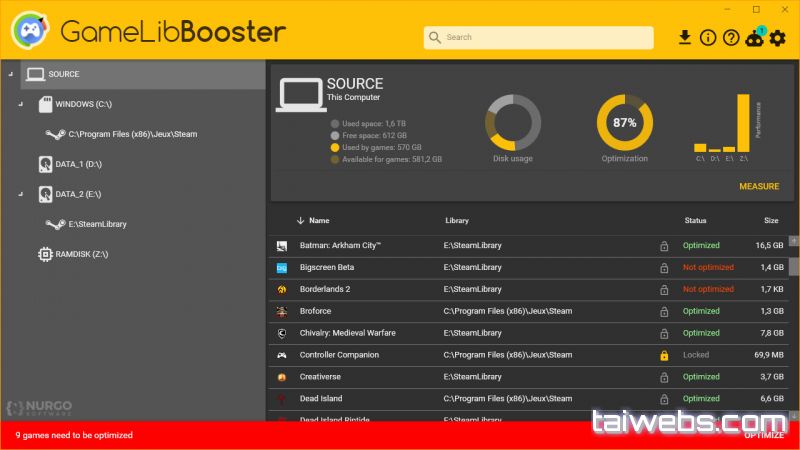Click the RAMDISK (Z:\) drive icon

(45, 254)
